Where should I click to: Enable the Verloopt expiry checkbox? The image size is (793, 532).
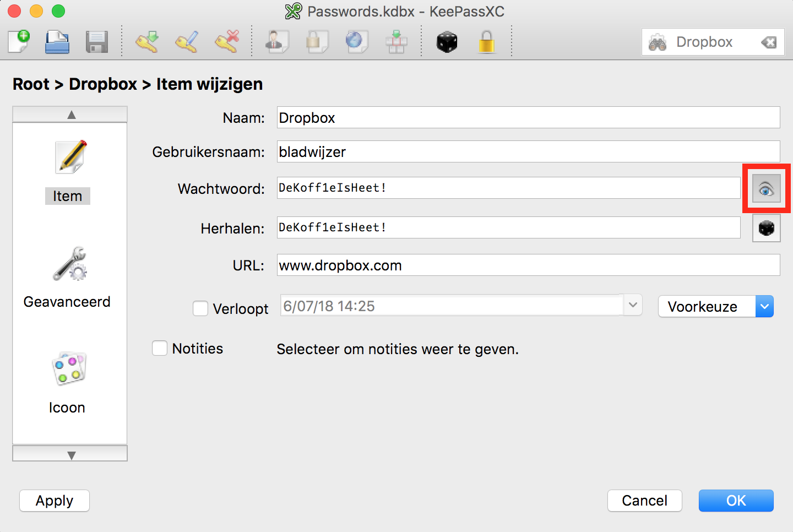coord(200,308)
